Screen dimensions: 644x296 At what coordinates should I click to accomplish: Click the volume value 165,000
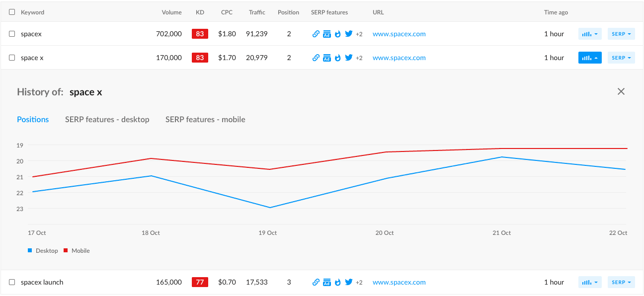pyautogui.click(x=169, y=282)
